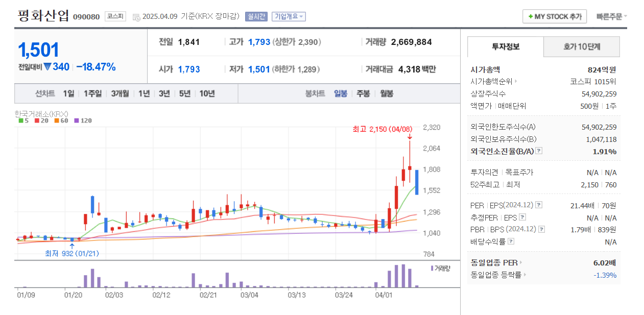Click the 전일 value 1,841
Viewport: 644px width, 315px height.
click(x=189, y=42)
